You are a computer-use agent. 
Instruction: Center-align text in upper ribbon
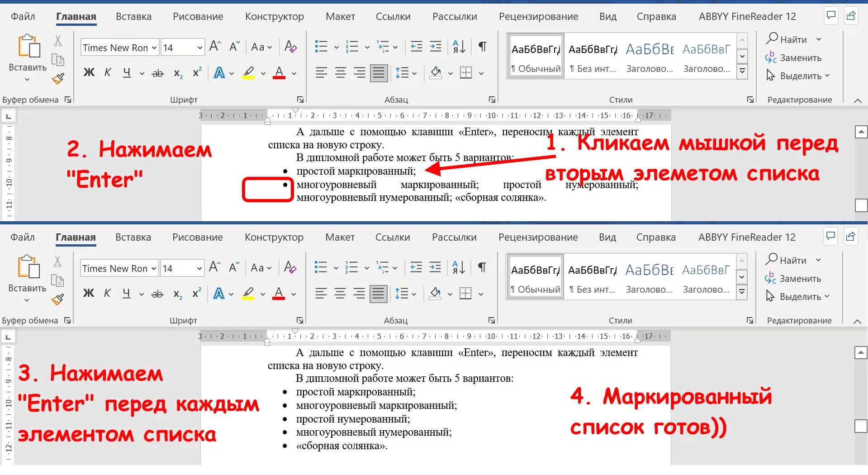click(x=340, y=72)
